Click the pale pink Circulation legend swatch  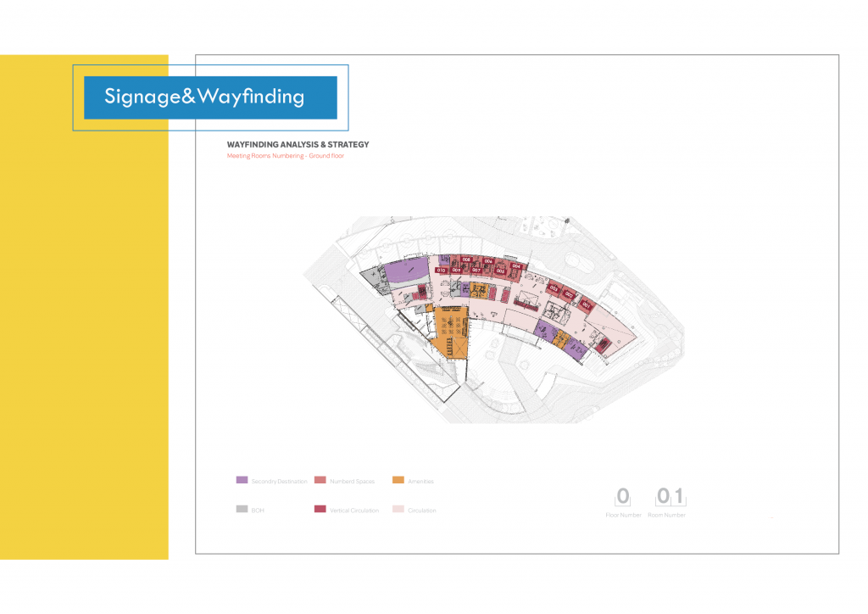(398, 510)
